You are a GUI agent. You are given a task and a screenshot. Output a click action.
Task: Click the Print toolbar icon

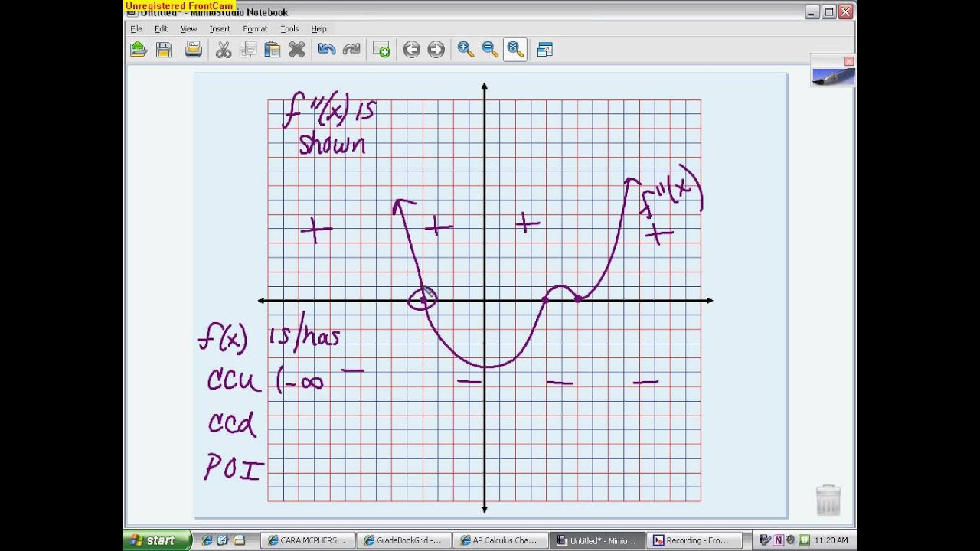[194, 50]
